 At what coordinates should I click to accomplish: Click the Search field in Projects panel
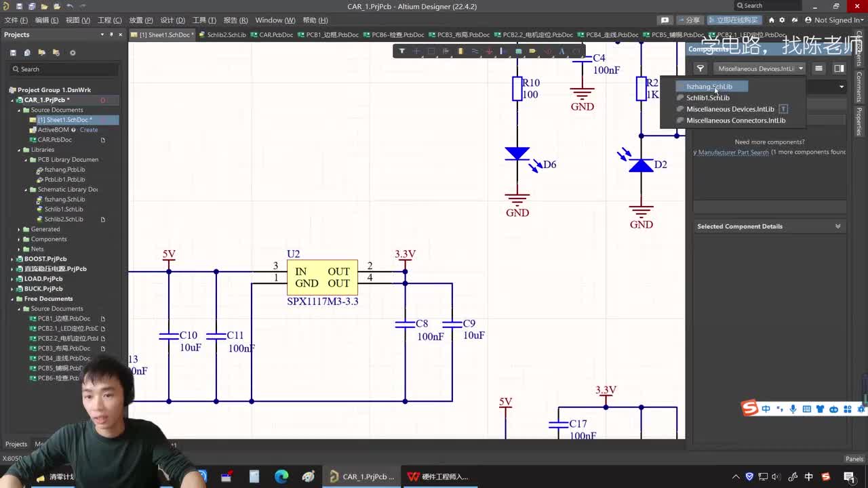tap(64, 69)
